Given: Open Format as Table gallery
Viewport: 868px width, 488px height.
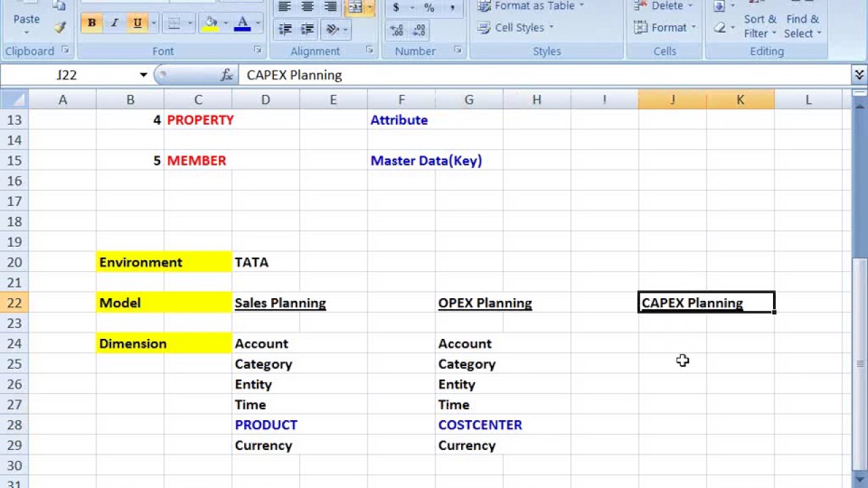Looking at the screenshot, I should click(530, 6).
